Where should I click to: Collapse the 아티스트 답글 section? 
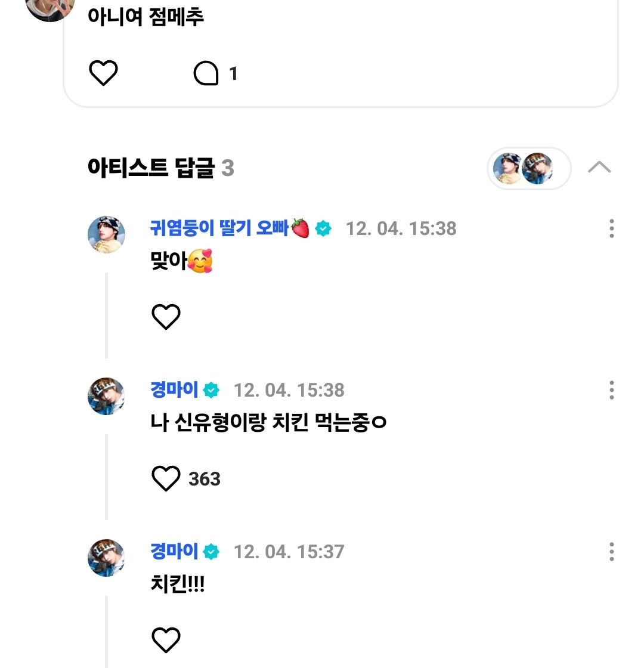pyautogui.click(x=599, y=168)
